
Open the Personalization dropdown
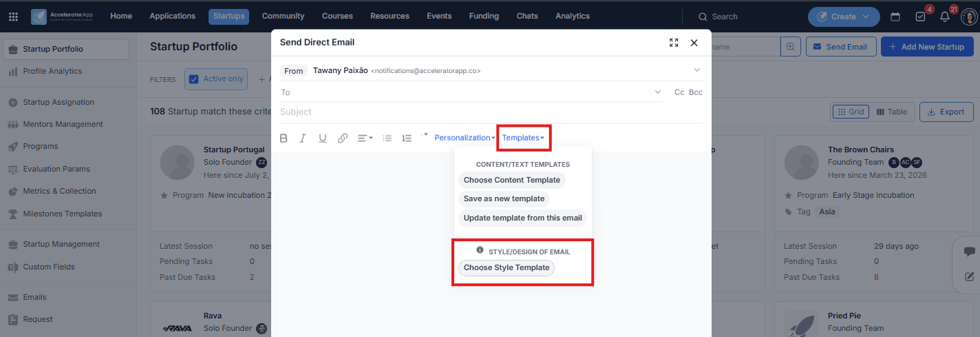click(x=465, y=138)
